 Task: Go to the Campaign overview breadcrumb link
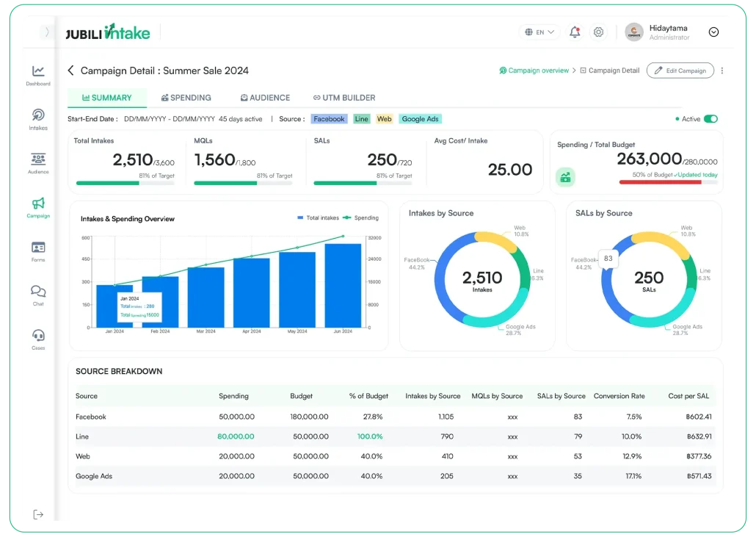[x=534, y=71]
